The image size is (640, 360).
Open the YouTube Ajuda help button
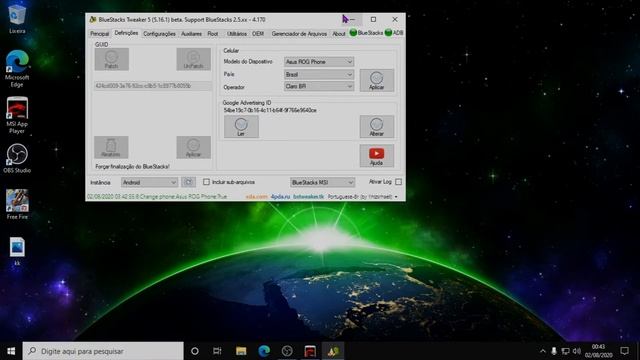click(x=377, y=156)
